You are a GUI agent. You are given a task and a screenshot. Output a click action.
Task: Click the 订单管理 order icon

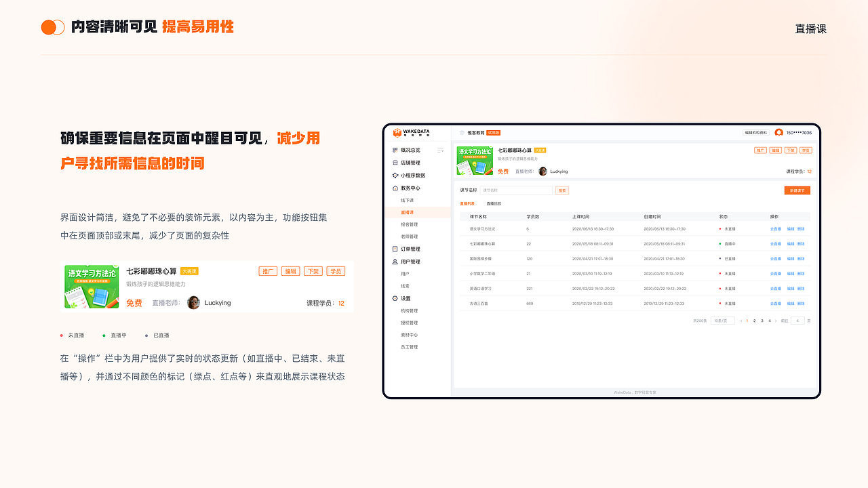tap(395, 249)
